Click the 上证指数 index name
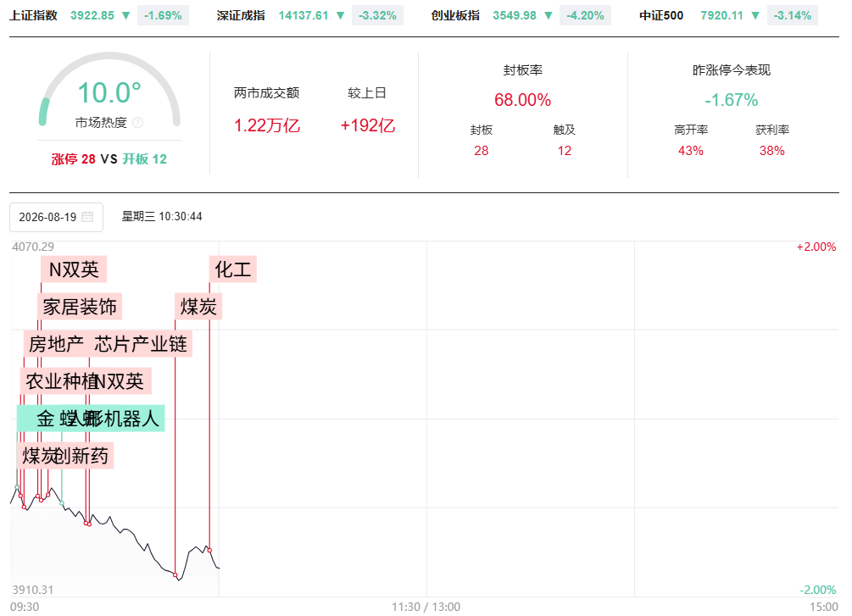 coord(34,16)
